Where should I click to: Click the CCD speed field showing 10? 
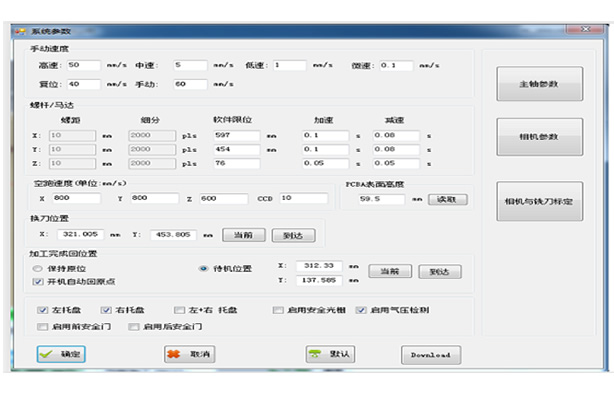pyautogui.click(x=303, y=198)
